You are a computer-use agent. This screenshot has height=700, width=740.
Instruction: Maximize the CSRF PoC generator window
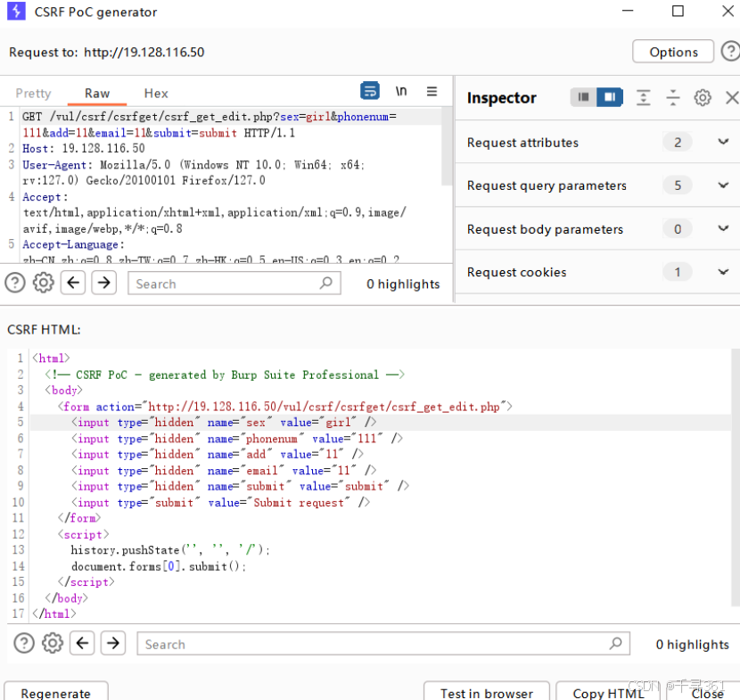click(x=678, y=11)
